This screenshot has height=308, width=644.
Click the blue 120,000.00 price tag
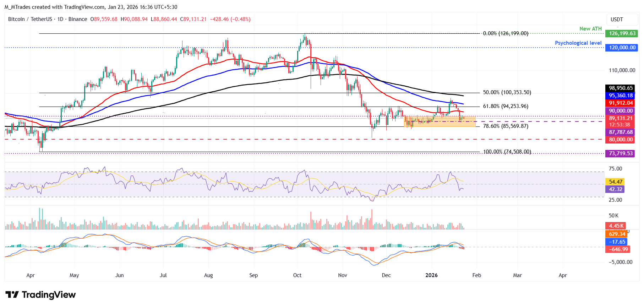(x=622, y=48)
